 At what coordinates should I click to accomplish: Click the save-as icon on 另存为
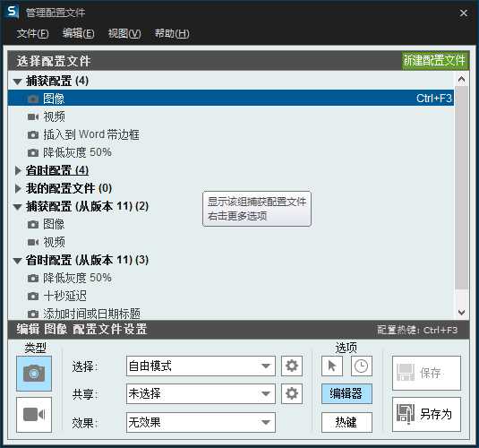click(x=406, y=413)
